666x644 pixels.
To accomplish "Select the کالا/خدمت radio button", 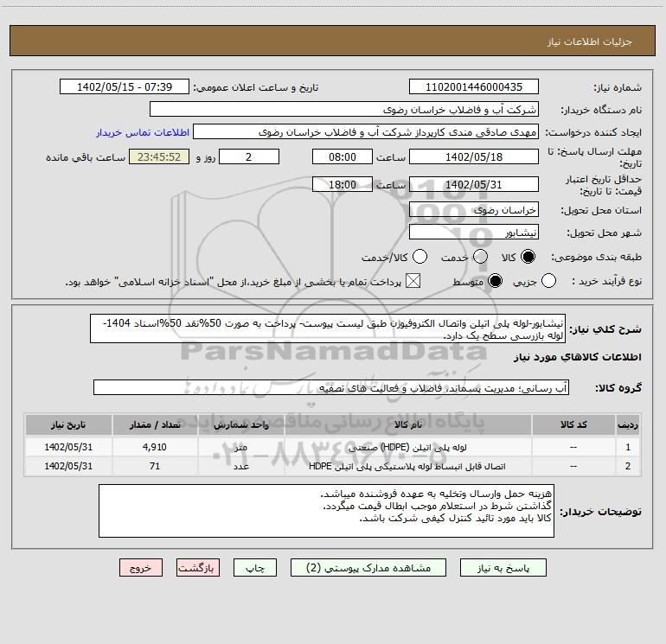I will coord(420,257).
